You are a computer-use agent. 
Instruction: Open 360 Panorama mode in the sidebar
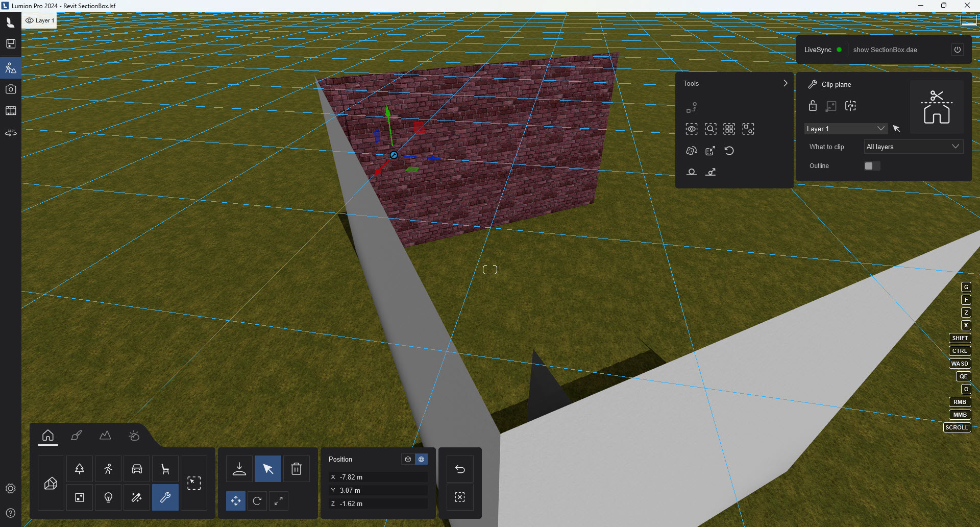[x=10, y=132]
